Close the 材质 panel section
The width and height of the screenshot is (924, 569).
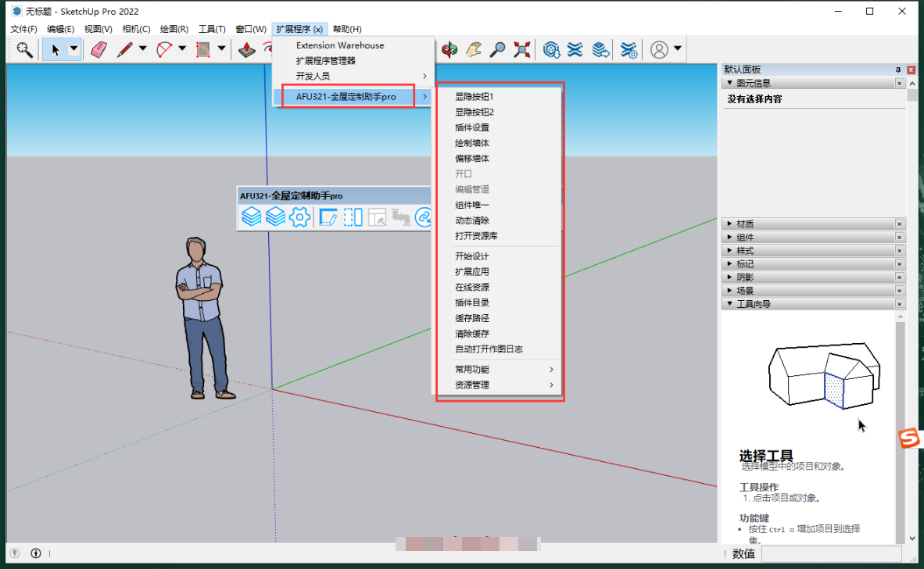click(x=899, y=224)
